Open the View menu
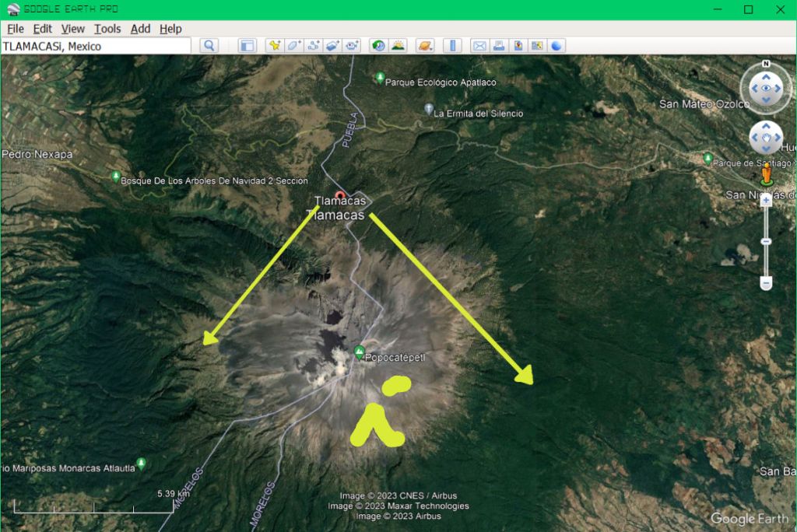 (x=72, y=29)
